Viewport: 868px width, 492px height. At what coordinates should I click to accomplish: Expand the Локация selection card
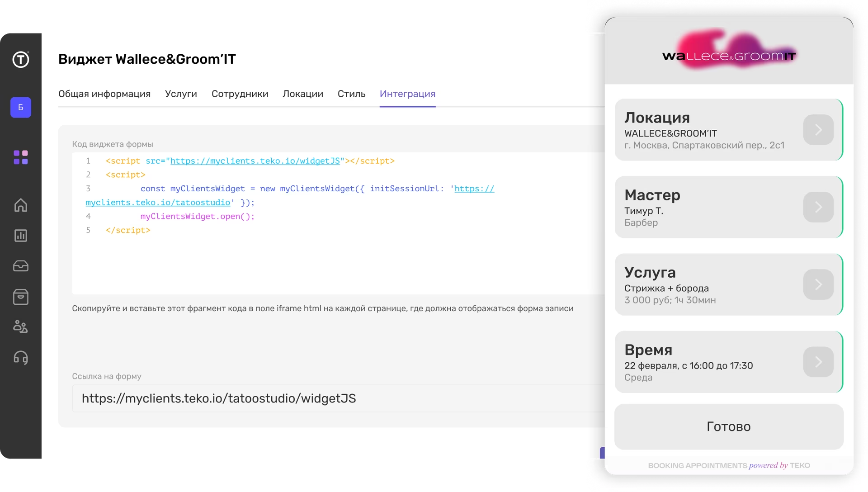click(818, 130)
